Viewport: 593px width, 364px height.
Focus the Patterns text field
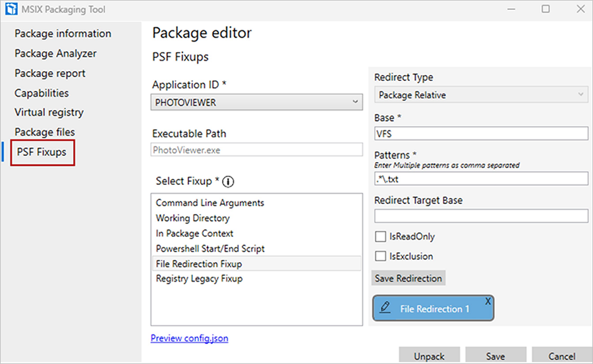480,178
